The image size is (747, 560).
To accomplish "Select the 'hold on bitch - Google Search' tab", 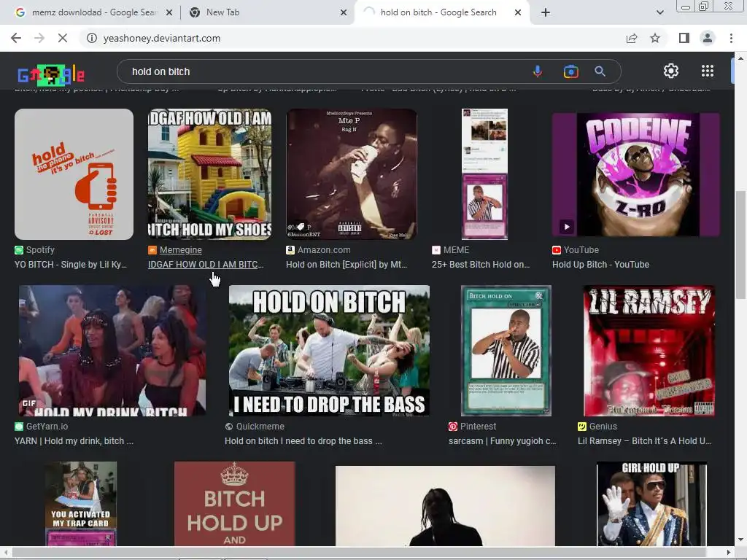I will point(441,12).
